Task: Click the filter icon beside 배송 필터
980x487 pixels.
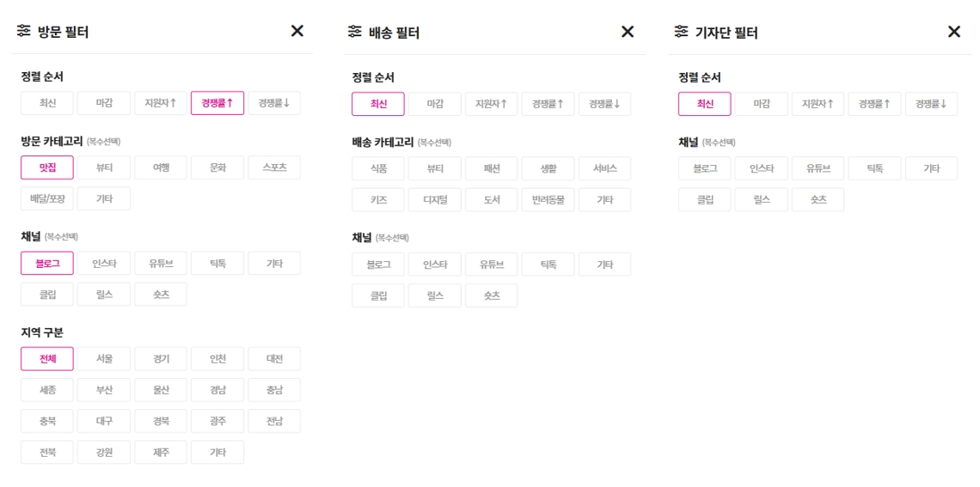Action: coord(355,32)
